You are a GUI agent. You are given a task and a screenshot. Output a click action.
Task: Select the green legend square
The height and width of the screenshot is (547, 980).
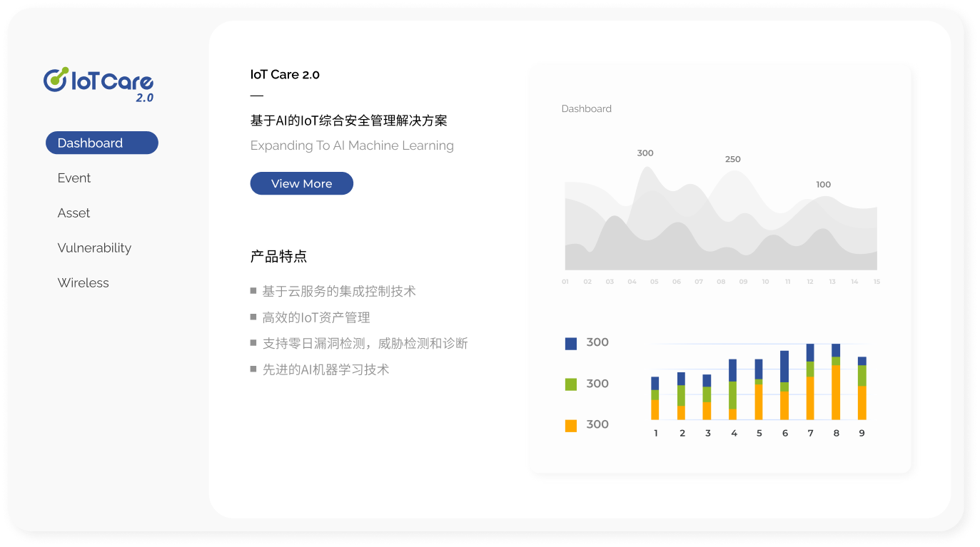click(571, 384)
